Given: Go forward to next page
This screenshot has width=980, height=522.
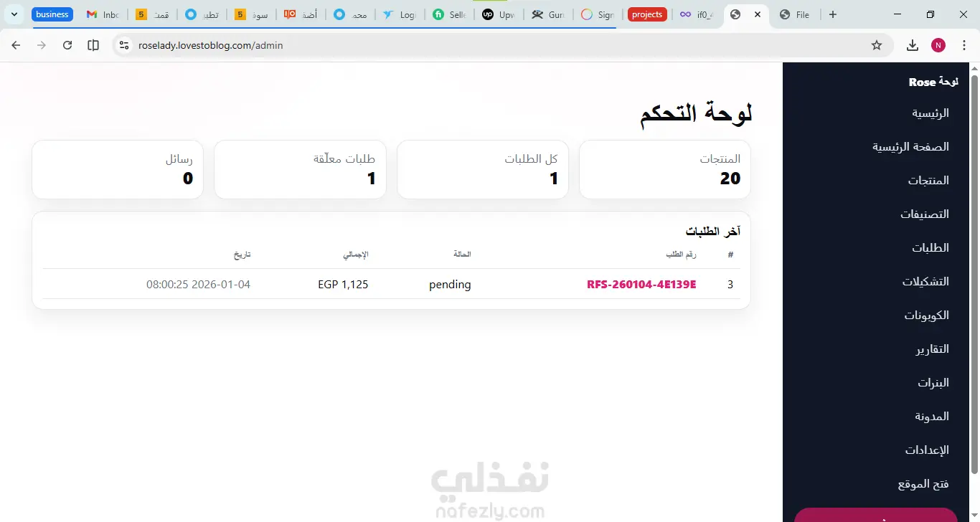Looking at the screenshot, I should (42, 45).
